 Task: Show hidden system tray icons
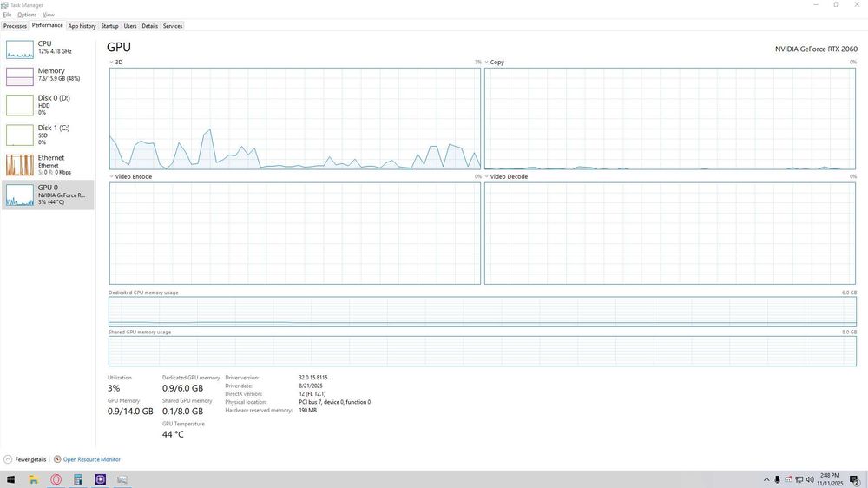pos(766,479)
